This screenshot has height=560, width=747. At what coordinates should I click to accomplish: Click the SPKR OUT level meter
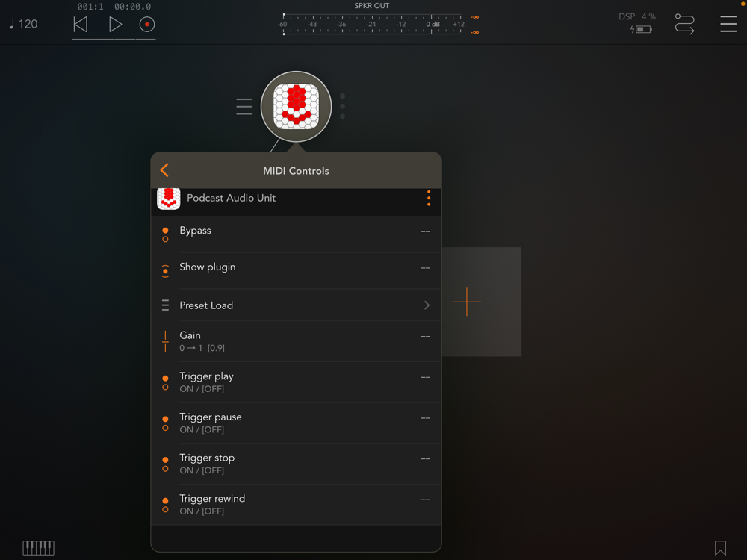coord(371,25)
